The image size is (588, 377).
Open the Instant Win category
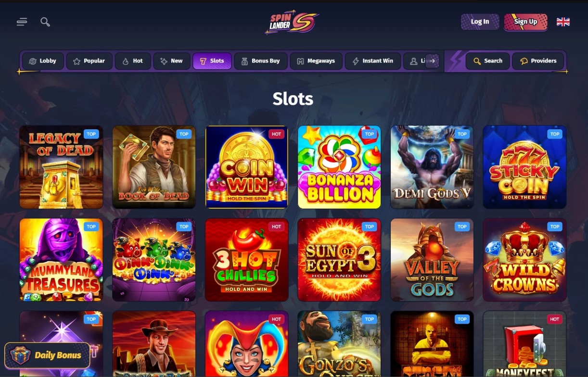click(373, 61)
